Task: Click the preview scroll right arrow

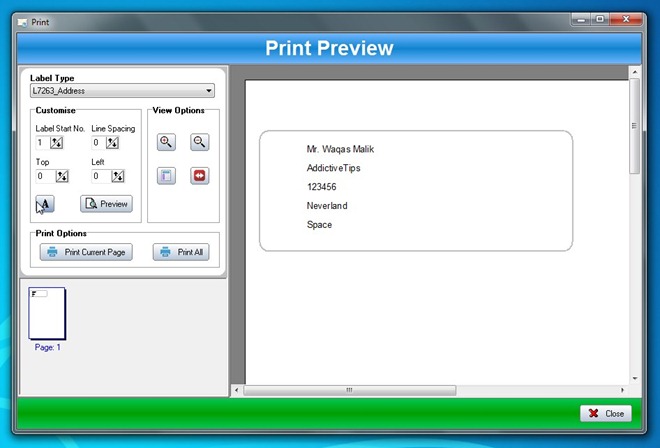Action: tap(623, 390)
